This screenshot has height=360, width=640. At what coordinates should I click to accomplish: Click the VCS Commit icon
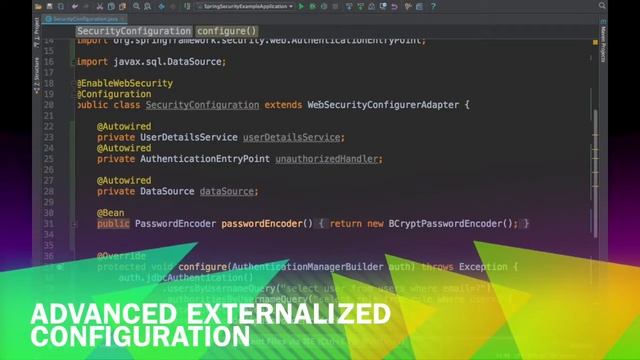click(x=360, y=6)
